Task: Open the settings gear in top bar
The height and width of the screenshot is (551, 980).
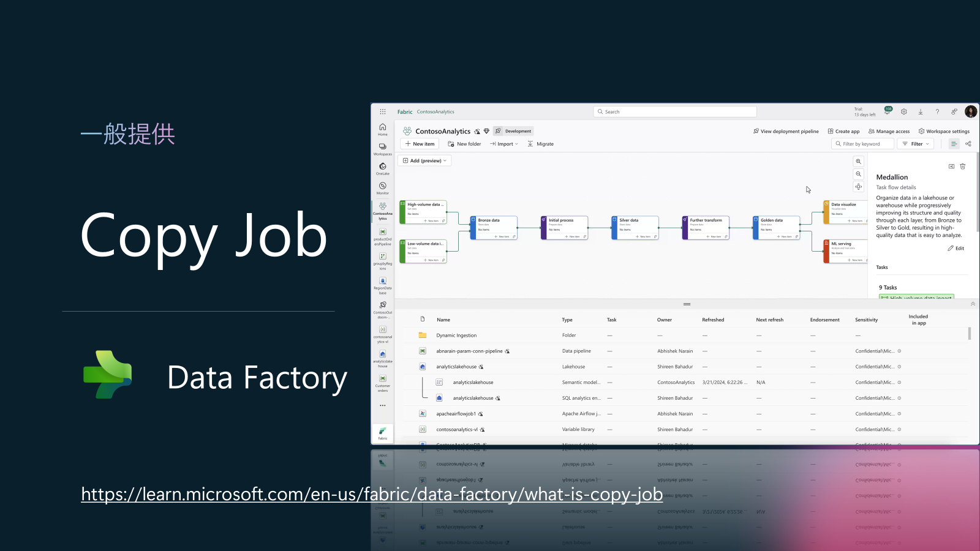Action: coord(904,111)
